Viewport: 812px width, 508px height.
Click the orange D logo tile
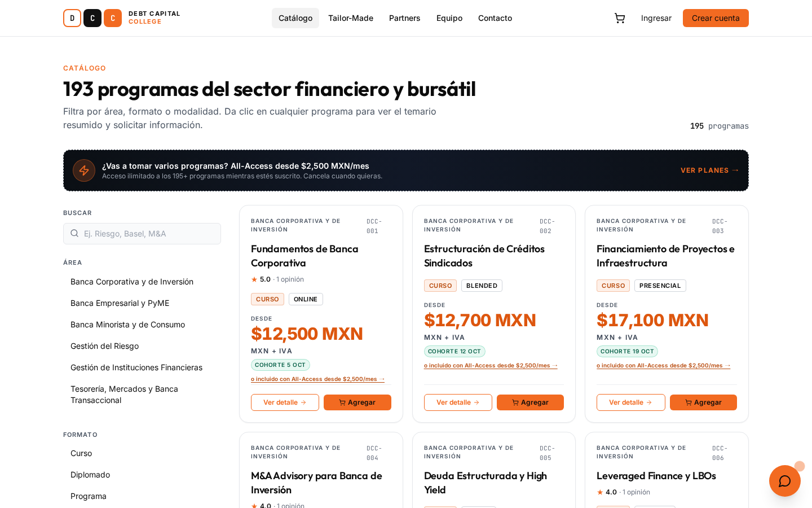click(x=72, y=18)
